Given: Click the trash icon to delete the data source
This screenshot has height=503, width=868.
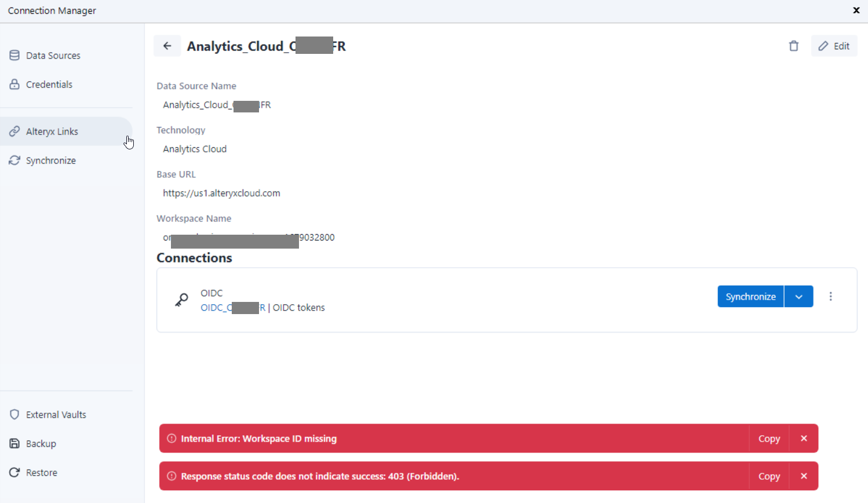Looking at the screenshot, I should coord(794,46).
